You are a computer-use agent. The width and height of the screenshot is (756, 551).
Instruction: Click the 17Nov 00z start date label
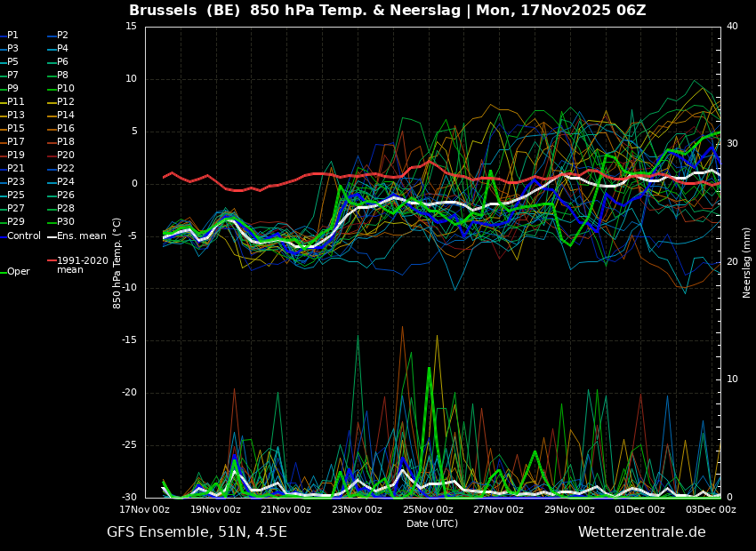[145, 509]
